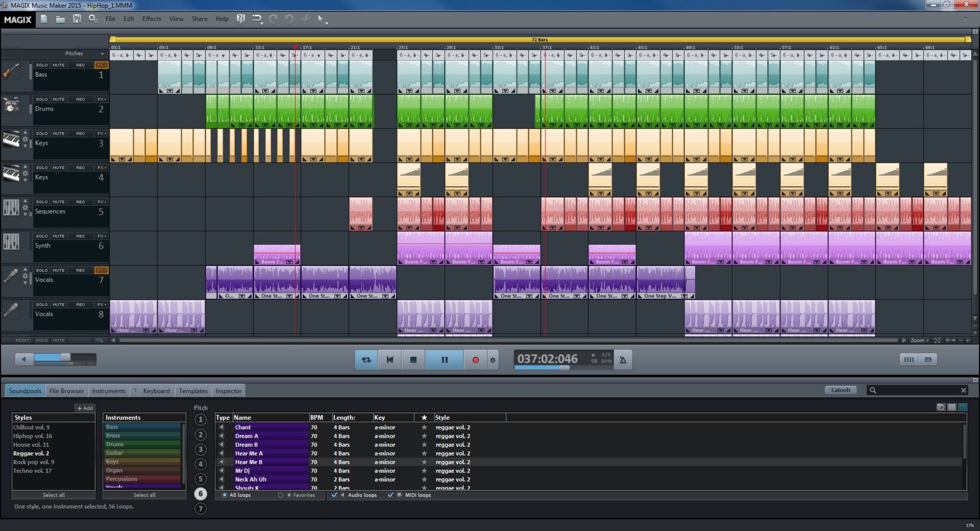Click the stop button in transport
980x531 pixels.
[413, 360]
